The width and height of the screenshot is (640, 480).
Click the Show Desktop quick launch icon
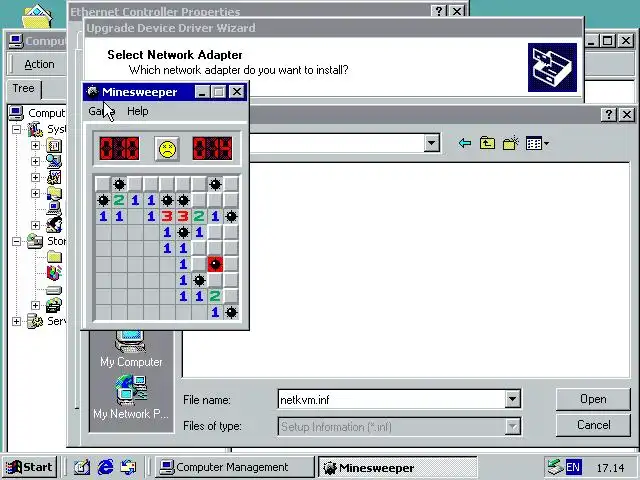[82, 467]
